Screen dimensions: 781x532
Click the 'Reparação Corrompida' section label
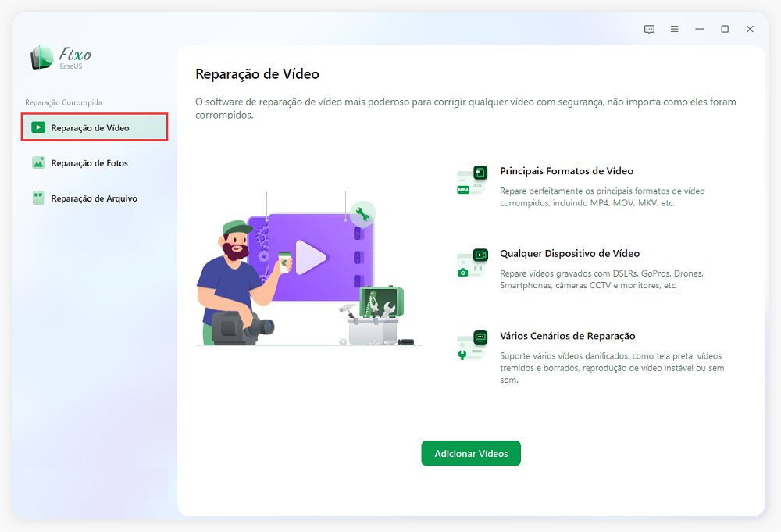point(63,102)
